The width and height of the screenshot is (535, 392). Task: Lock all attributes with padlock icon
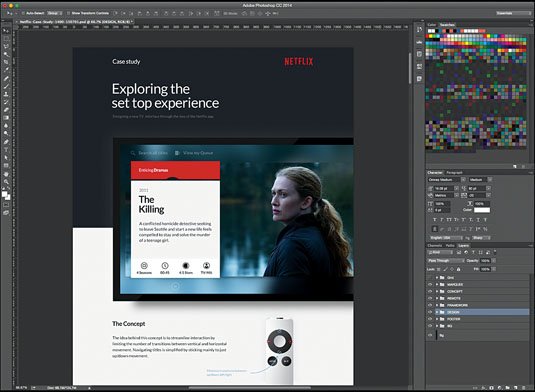pyautogui.click(x=459, y=269)
